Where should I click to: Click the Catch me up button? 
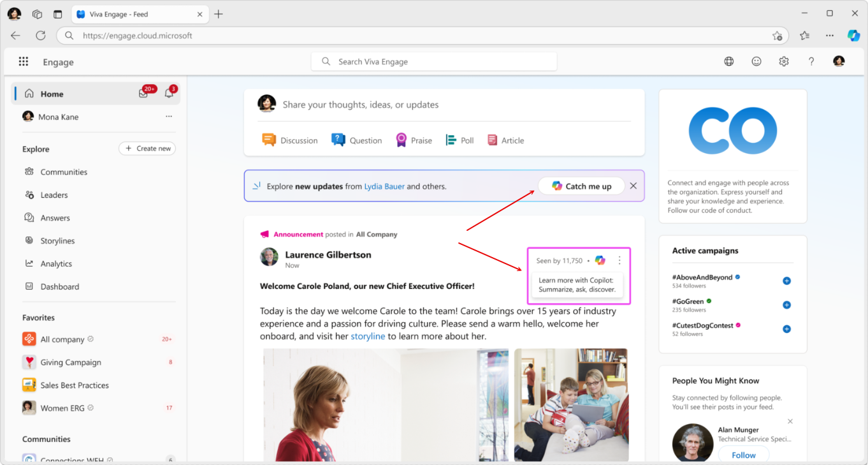(581, 186)
